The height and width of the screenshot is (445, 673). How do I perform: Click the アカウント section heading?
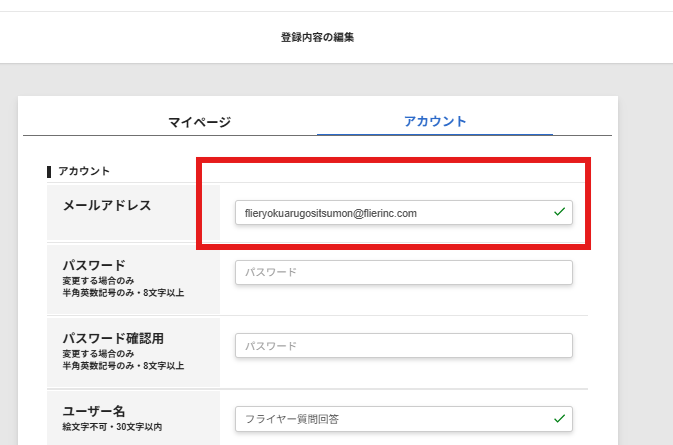pos(84,171)
